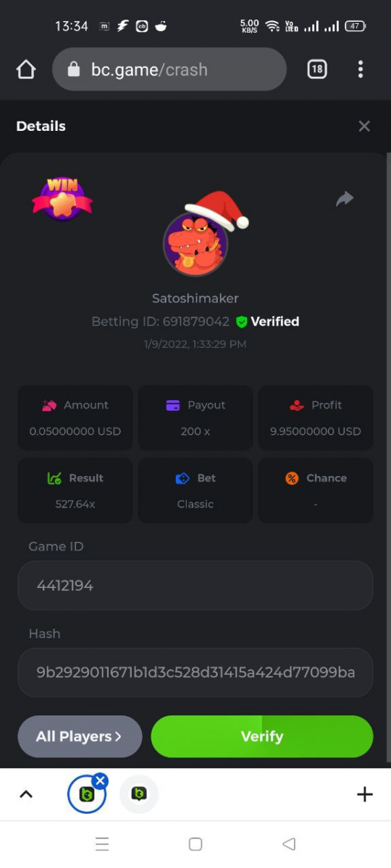Image resolution: width=391 pixels, height=868 pixels.
Task: Tap the bc.game/crash address bar
Action: coord(169,69)
